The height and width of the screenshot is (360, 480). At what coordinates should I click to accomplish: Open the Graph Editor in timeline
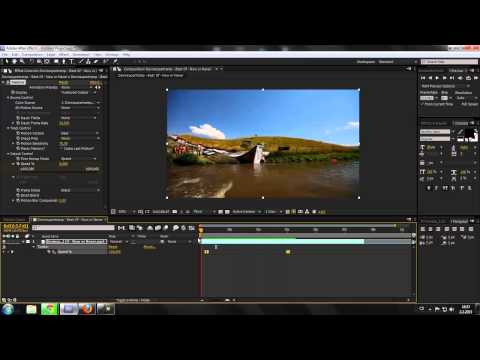pos(192,228)
